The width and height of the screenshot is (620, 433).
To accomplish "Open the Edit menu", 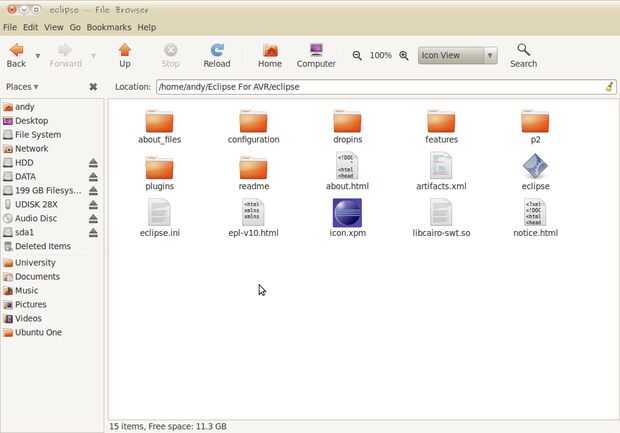I will tap(30, 27).
